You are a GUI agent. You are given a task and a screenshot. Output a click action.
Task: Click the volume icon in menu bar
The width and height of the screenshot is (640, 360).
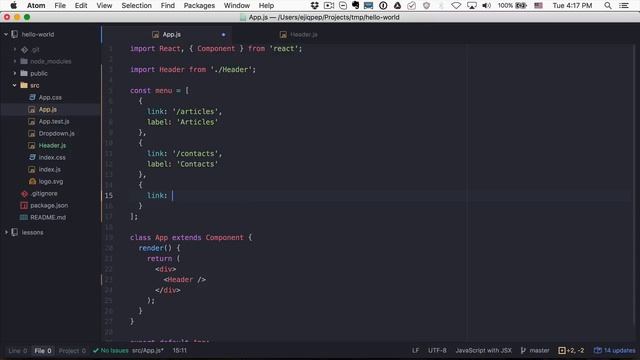[x=486, y=6]
